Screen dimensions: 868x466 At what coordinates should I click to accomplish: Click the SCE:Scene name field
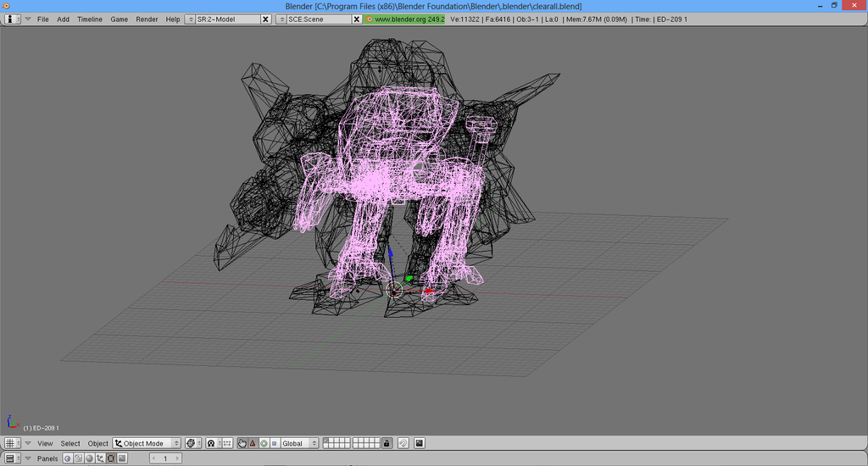coord(319,19)
